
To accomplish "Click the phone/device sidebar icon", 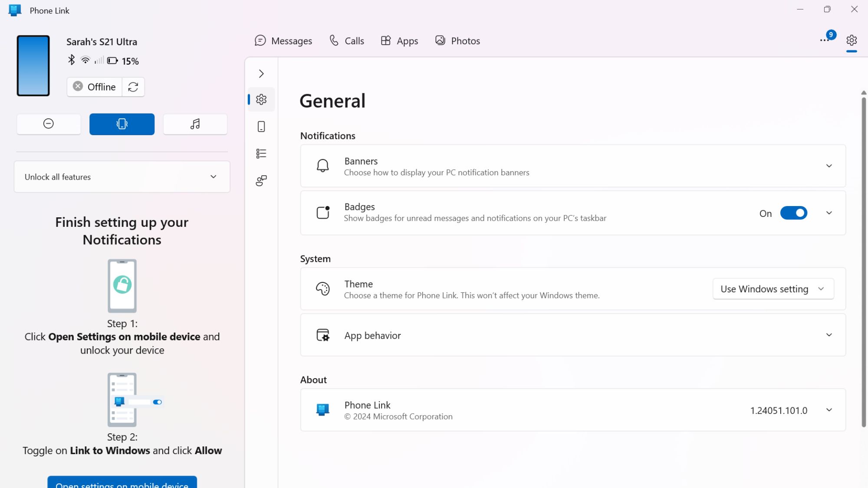I will (261, 126).
